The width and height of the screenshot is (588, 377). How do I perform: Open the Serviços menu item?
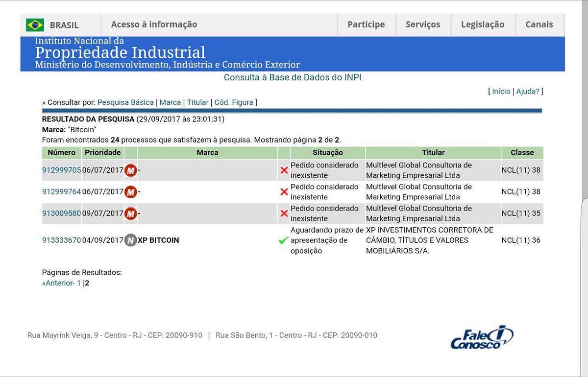[423, 24]
